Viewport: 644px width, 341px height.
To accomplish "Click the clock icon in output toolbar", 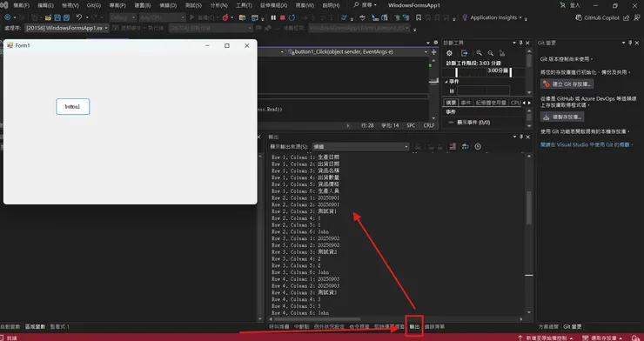I will pyautogui.click(x=478, y=146).
